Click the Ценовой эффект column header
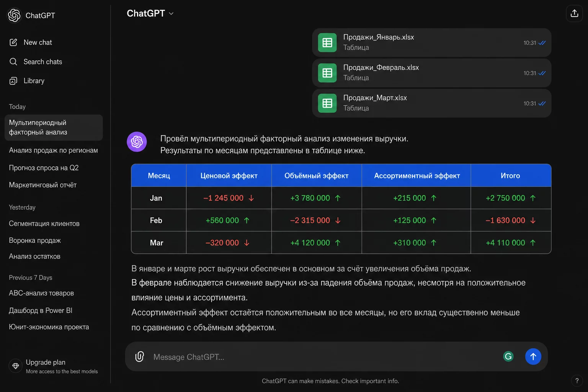The width and height of the screenshot is (588, 392). (229, 176)
